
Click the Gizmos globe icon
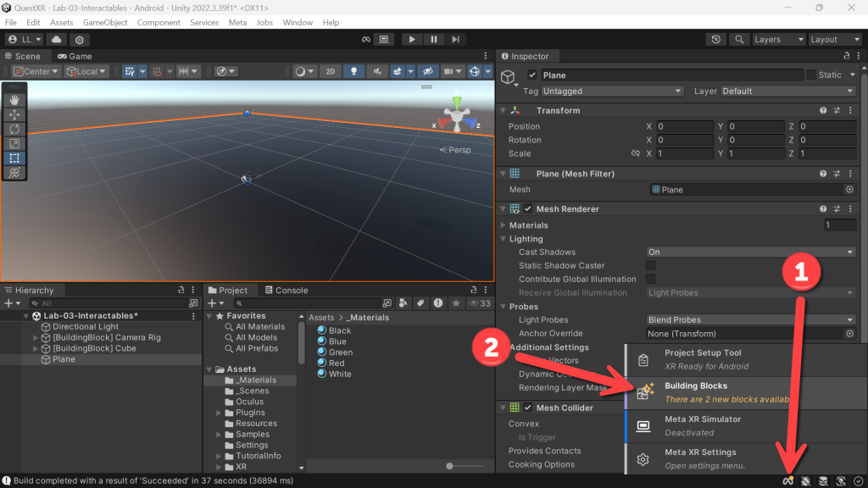(x=475, y=71)
